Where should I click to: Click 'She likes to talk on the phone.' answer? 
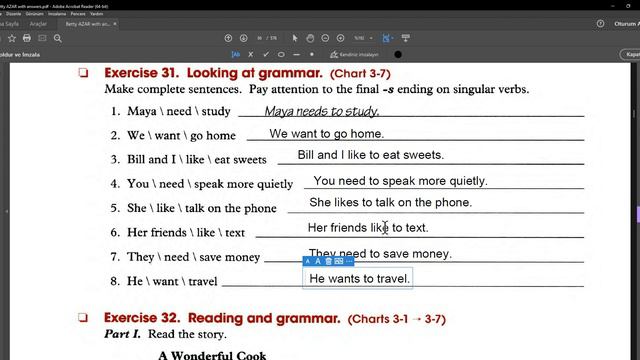click(x=391, y=202)
